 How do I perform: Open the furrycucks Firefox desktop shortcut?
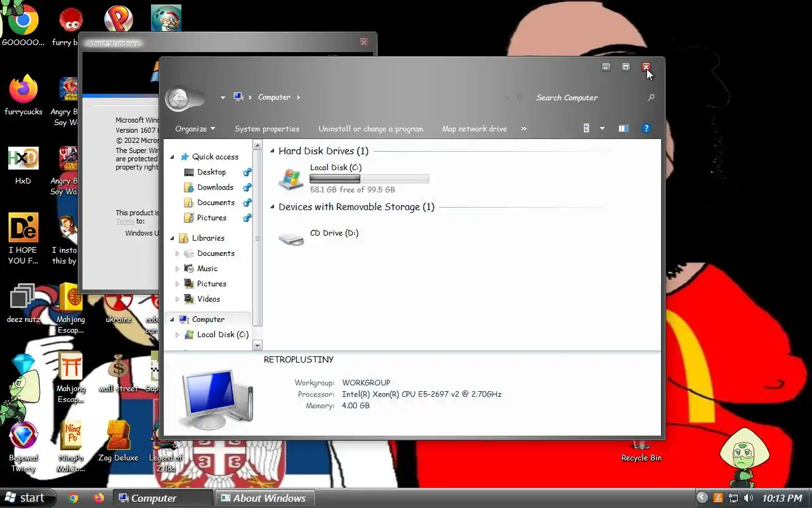click(x=23, y=95)
